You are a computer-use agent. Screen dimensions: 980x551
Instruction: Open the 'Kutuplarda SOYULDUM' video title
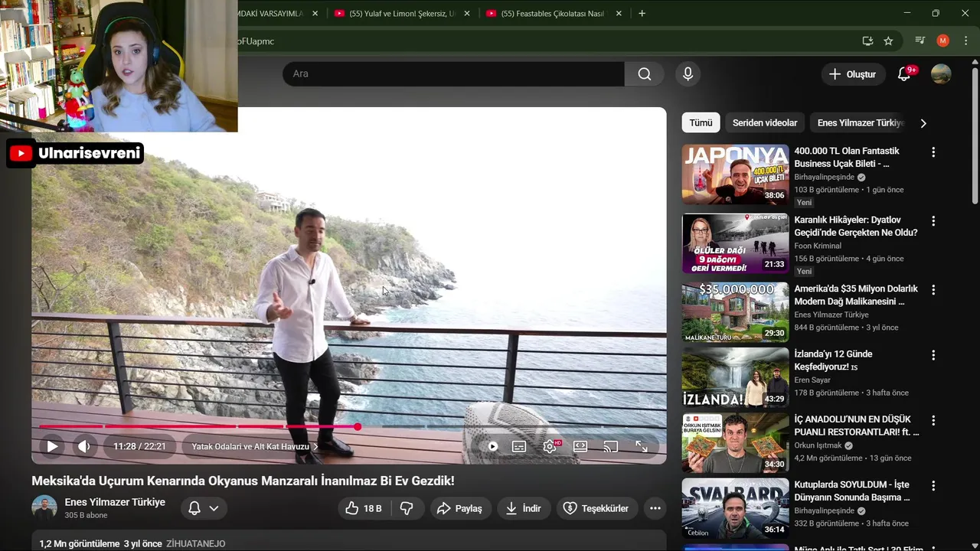852,491
